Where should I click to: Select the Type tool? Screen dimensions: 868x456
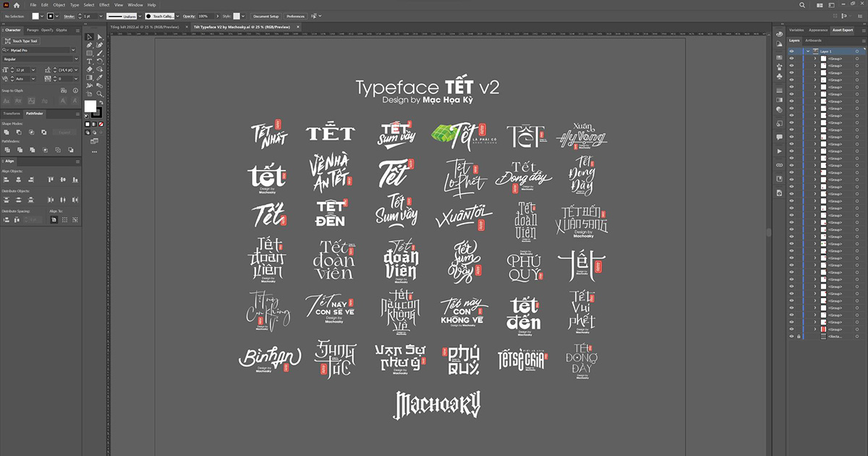(89, 61)
